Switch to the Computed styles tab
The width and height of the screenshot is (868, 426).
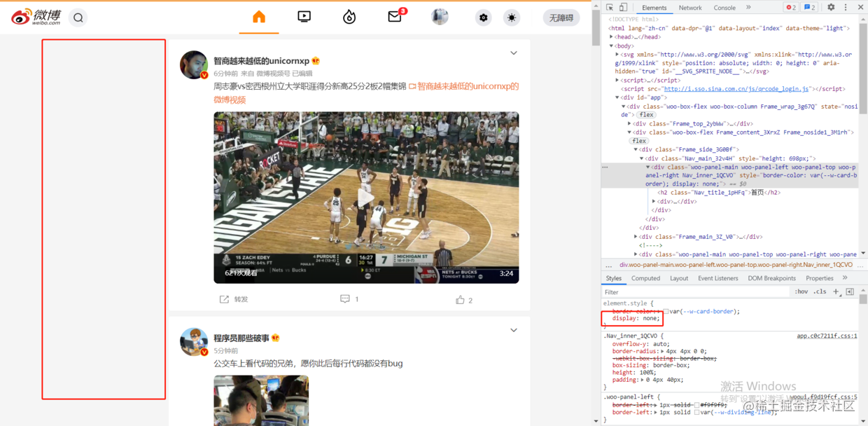tap(645, 278)
